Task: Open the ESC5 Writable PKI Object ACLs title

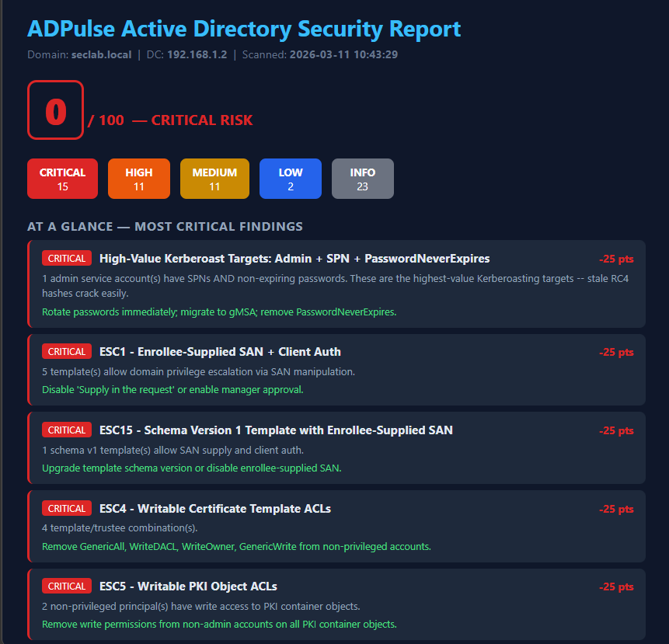Action: (188, 587)
